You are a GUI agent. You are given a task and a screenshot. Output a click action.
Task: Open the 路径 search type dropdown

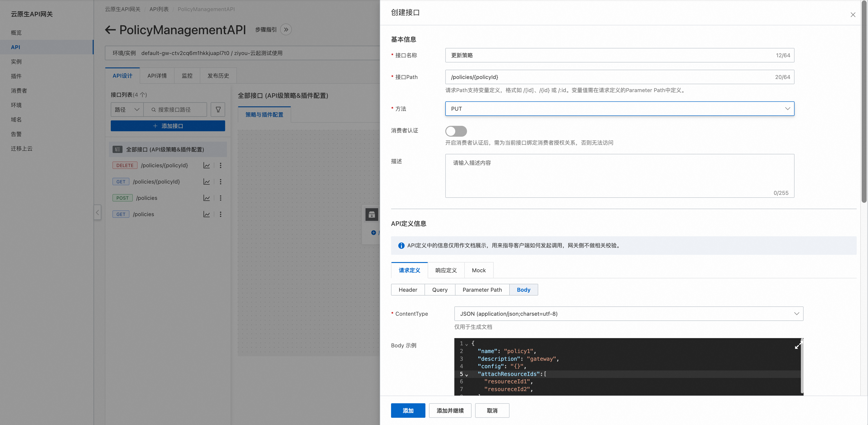[127, 109]
